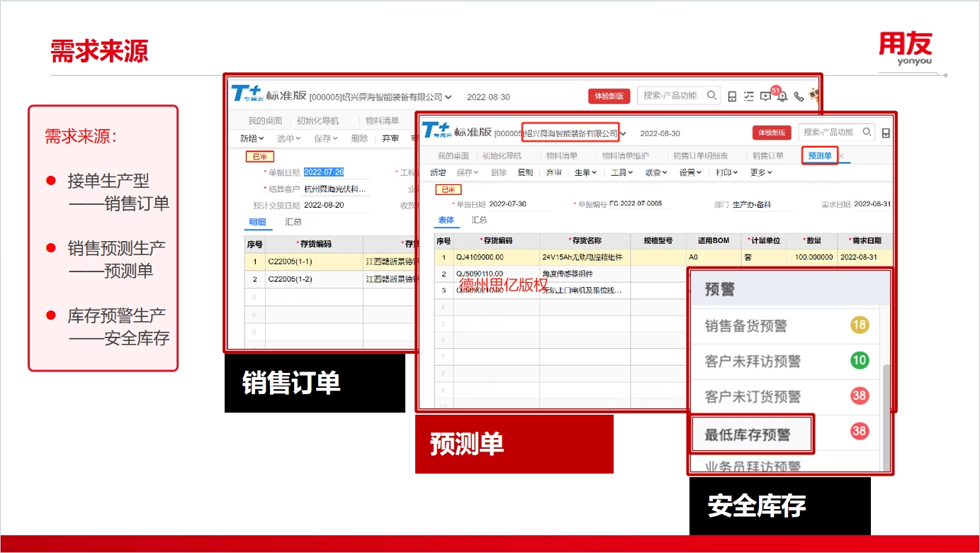Open 工具 dropdown in forecast window

[622, 172]
